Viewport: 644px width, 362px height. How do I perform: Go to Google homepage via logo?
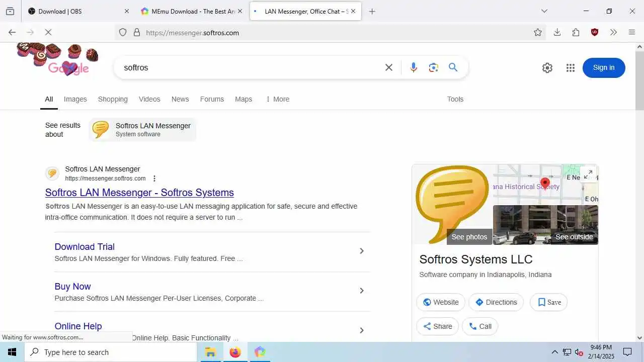coord(58,59)
